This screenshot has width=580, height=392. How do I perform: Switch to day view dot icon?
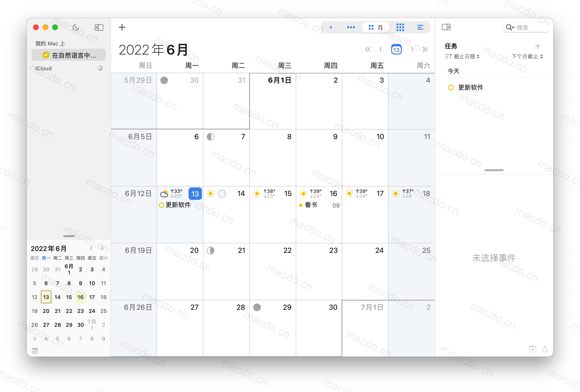point(331,27)
